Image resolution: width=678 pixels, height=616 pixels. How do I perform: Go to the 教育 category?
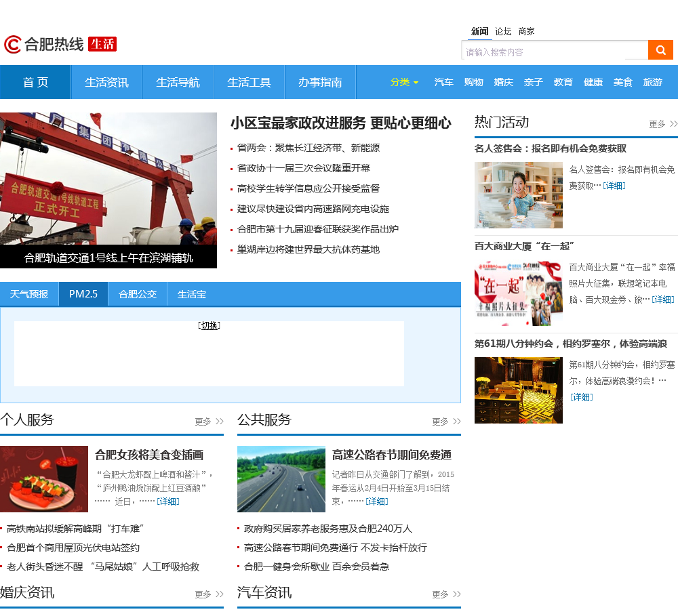tap(563, 82)
